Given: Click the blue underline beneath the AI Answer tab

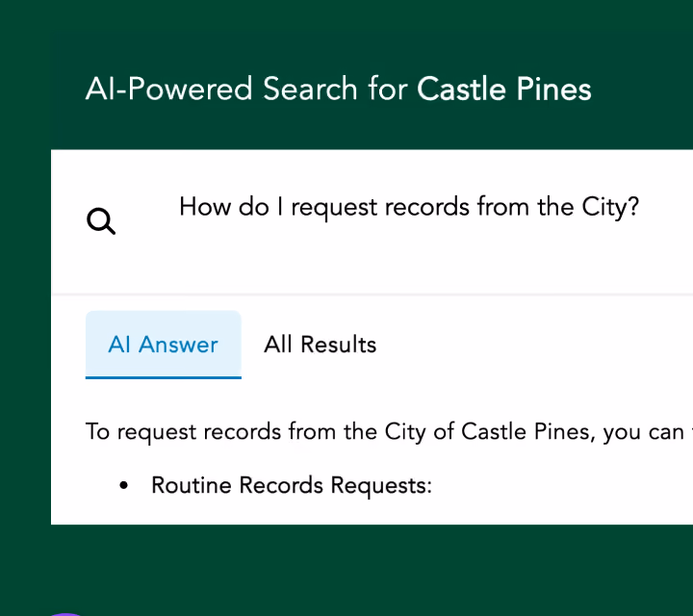Looking at the screenshot, I should click(x=163, y=377).
